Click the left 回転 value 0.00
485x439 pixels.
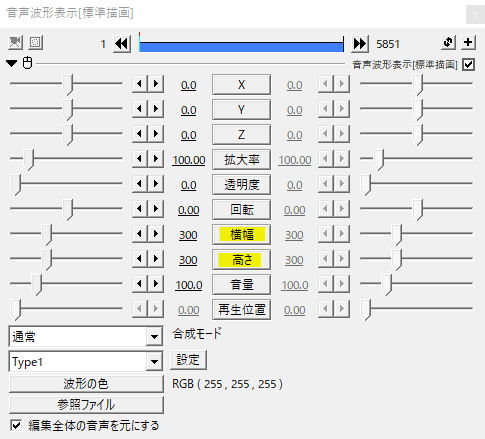point(189,210)
